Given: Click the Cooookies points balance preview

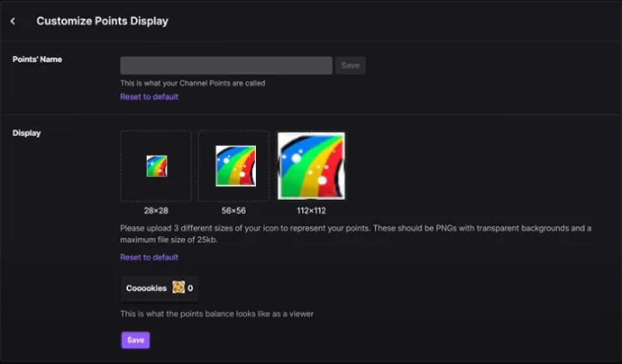Looking at the screenshot, I should coord(160,288).
